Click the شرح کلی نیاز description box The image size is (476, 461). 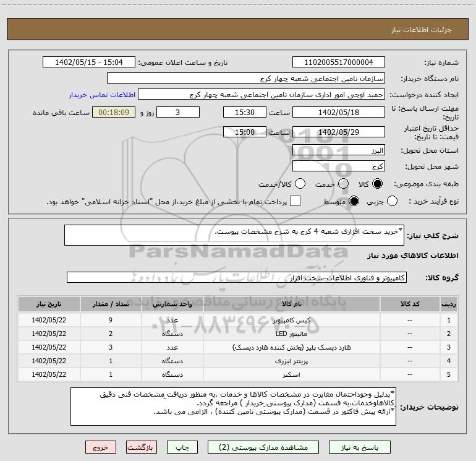pyautogui.click(x=234, y=235)
